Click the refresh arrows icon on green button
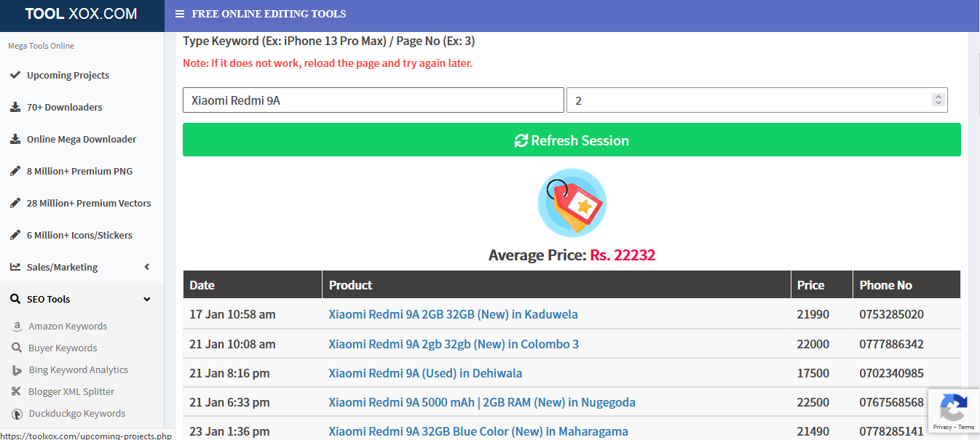This screenshot has width=980, height=440. (x=521, y=141)
